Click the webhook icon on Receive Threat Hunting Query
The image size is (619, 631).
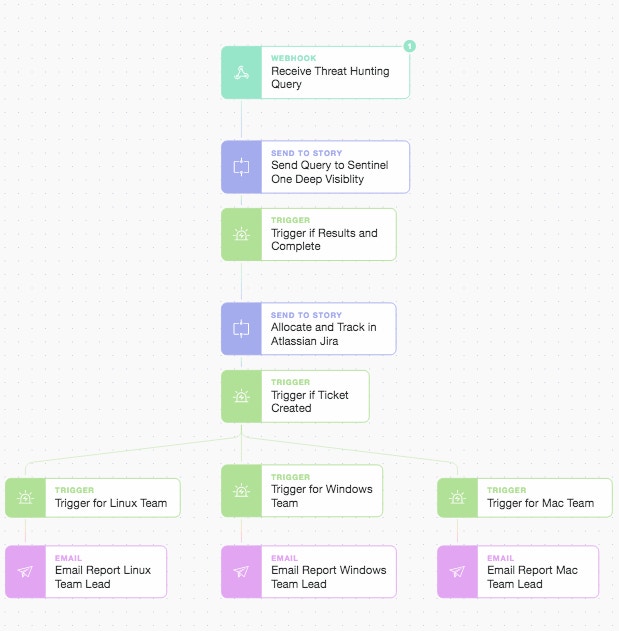tap(241, 72)
